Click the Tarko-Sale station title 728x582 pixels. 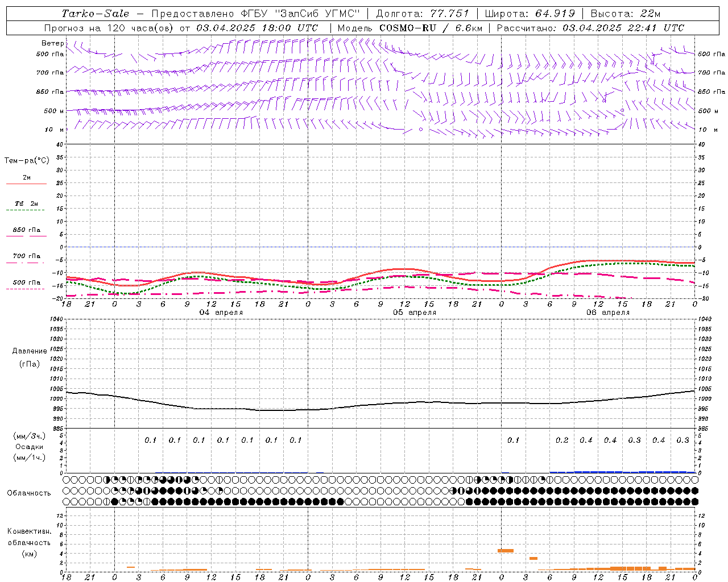coord(96,14)
